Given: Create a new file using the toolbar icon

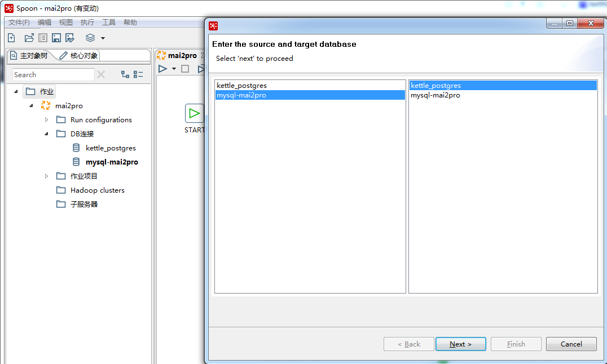Looking at the screenshot, I should coord(11,37).
